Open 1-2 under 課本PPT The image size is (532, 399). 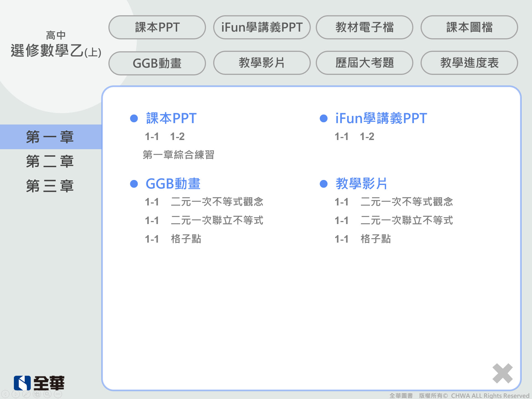pyautogui.click(x=177, y=136)
